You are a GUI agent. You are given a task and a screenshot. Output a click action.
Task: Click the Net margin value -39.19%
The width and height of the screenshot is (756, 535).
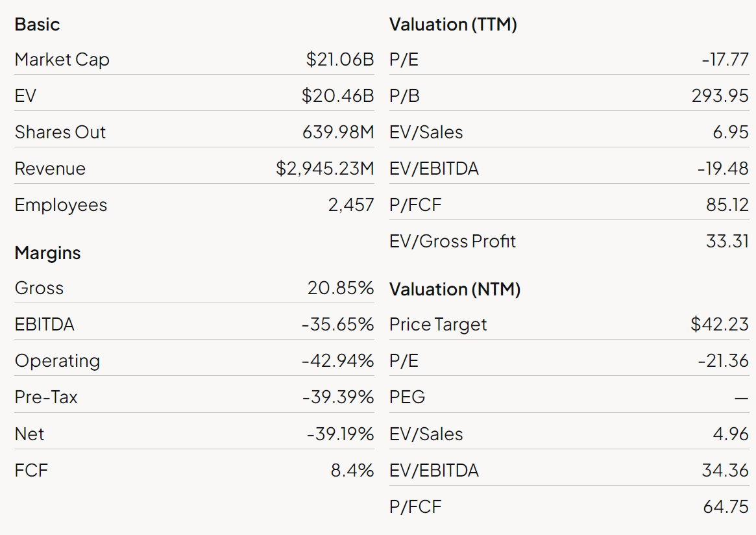click(340, 434)
